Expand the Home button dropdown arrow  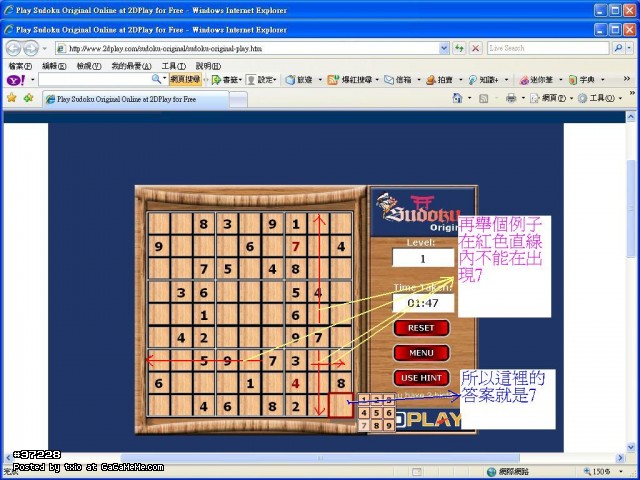[469, 98]
